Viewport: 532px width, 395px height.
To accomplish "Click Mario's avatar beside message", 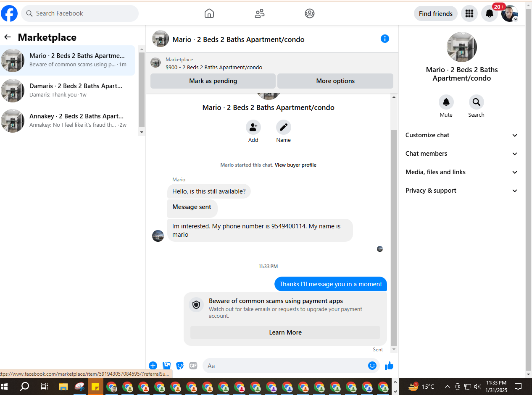I will (158, 236).
